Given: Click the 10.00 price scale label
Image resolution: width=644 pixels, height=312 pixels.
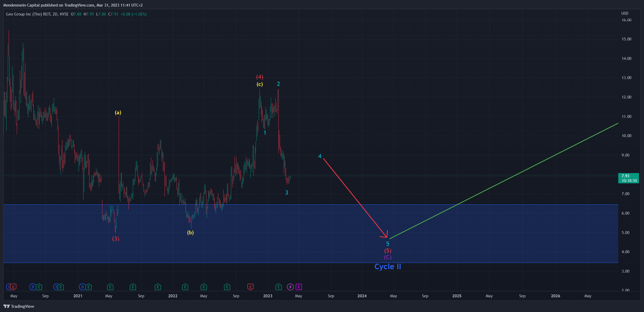Looking at the screenshot, I should pyautogui.click(x=626, y=136).
